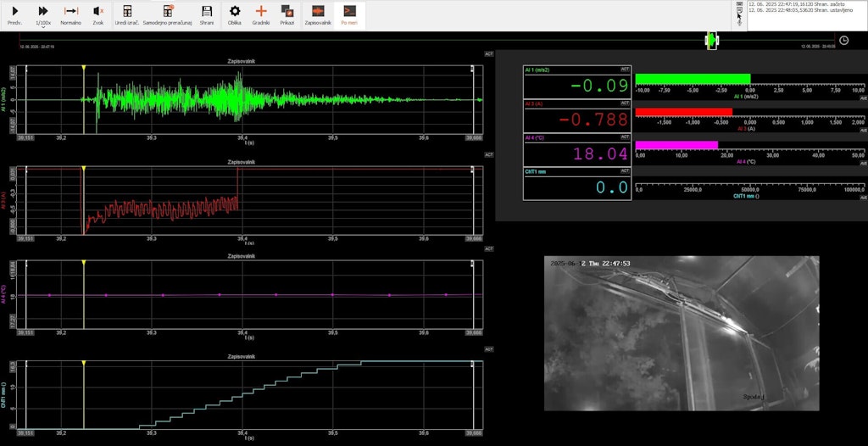Image resolution: width=868 pixels, height=446 pixels.
Task: Click the red AI 3 horizontal bar meter
Action: coord(684,112)
